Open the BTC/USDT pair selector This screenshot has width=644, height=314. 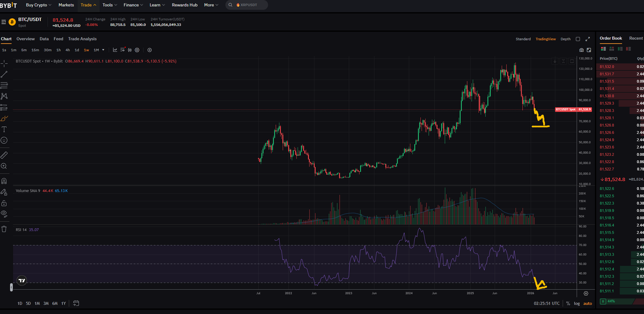(x=30, y=19)
